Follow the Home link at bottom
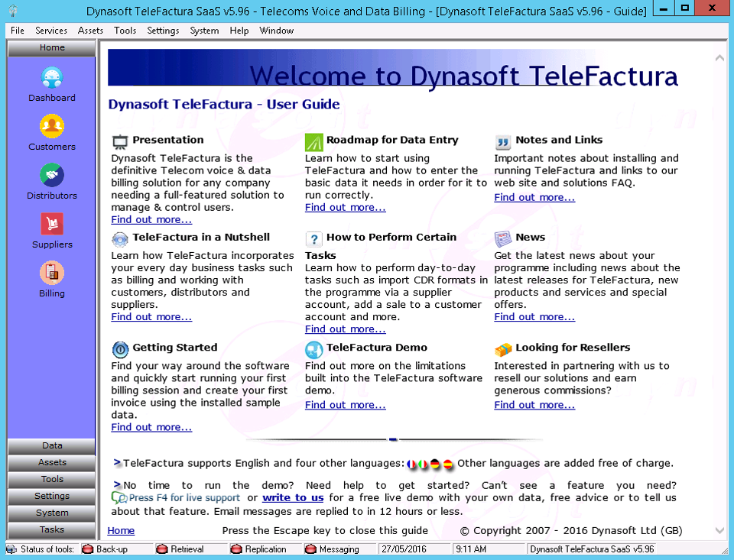This screenshot has height=560, width=734. click(121, 531)
